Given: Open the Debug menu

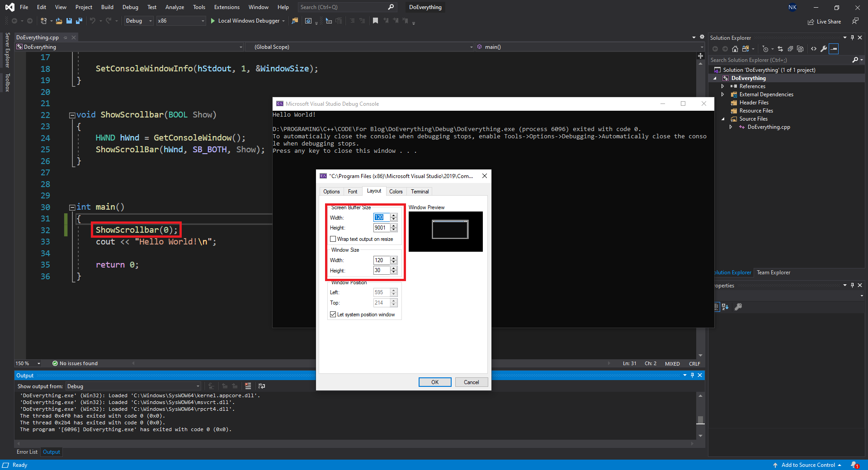Looking at the screenshot, I should [130, 7].
